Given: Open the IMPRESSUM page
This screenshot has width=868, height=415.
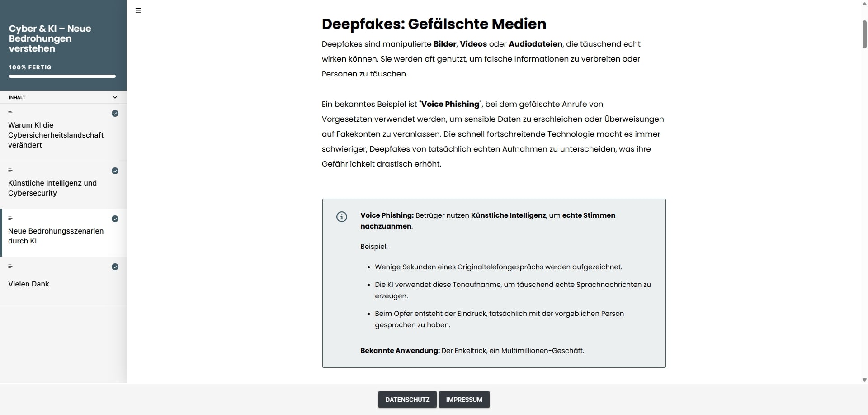Looking at the screenshot, I should point(463,400).
